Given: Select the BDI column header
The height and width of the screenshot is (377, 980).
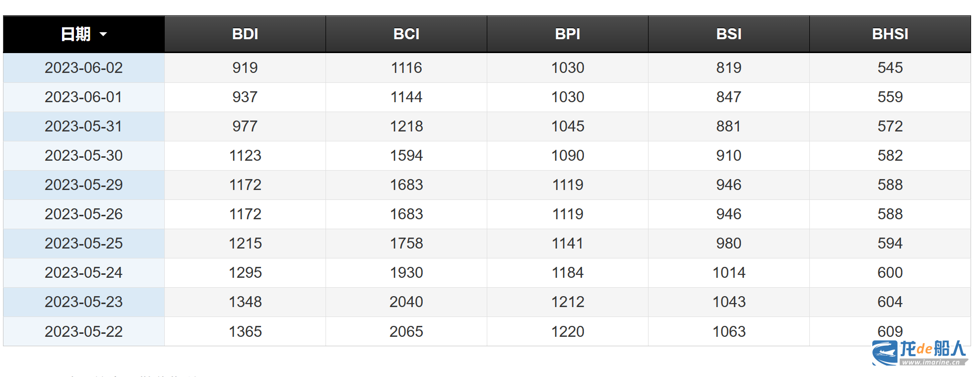Looking at the screenshot, I should coord(245,34).
